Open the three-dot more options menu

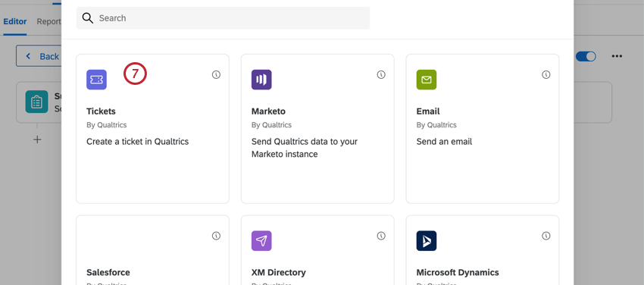point(617,56)
